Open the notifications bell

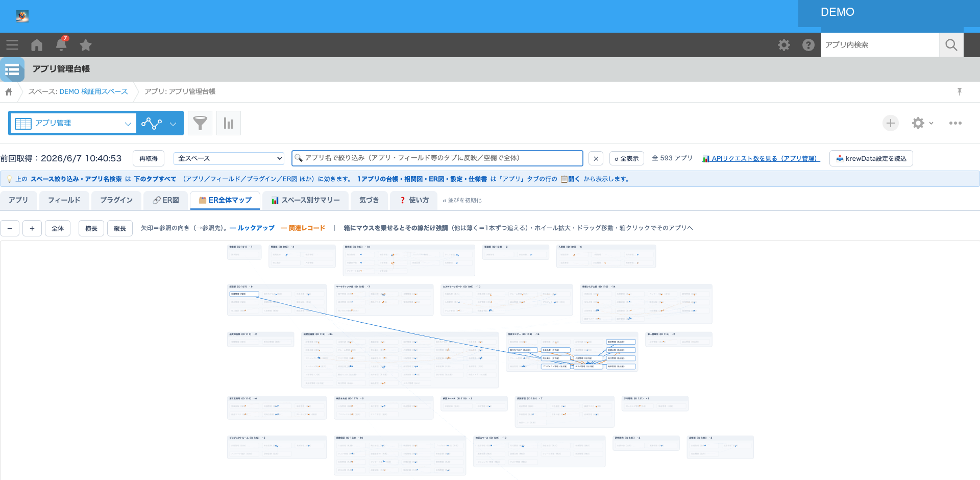pyautogui.click(x=61, y=44)
